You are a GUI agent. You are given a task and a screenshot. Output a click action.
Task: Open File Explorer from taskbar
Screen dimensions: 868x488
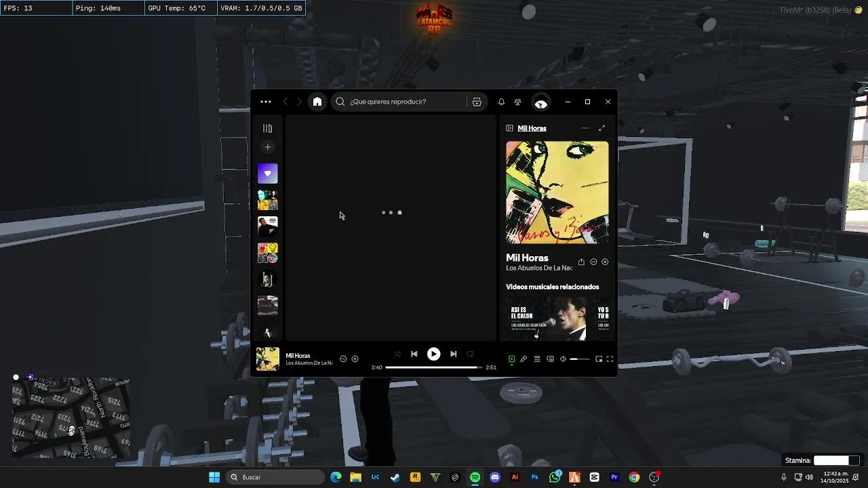(x=355, y=477)
